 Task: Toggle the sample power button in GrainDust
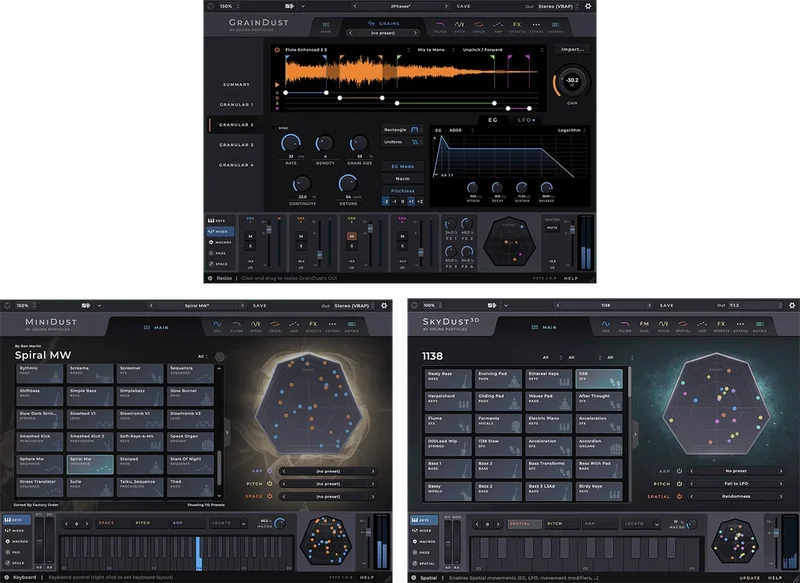(278, 49)
